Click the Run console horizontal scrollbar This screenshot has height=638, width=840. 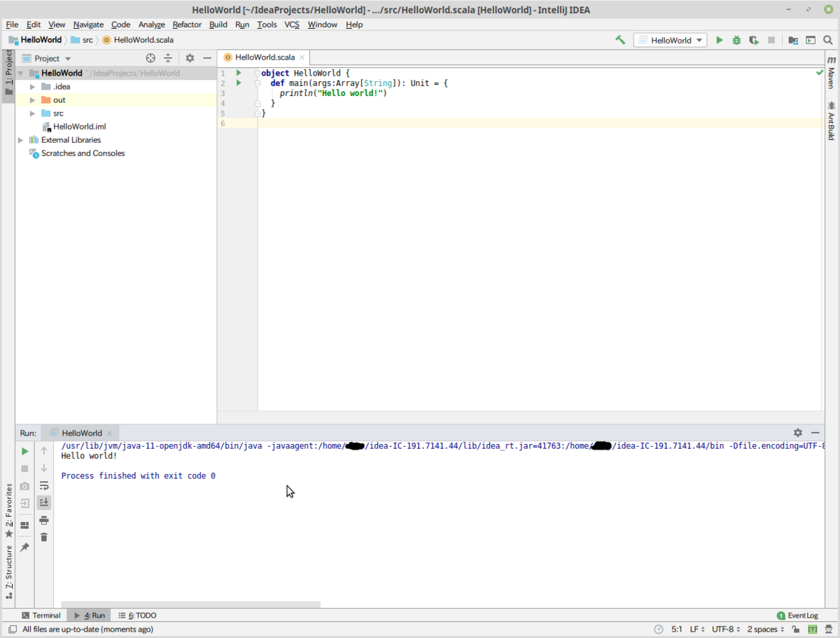click(x=190, y=604)
